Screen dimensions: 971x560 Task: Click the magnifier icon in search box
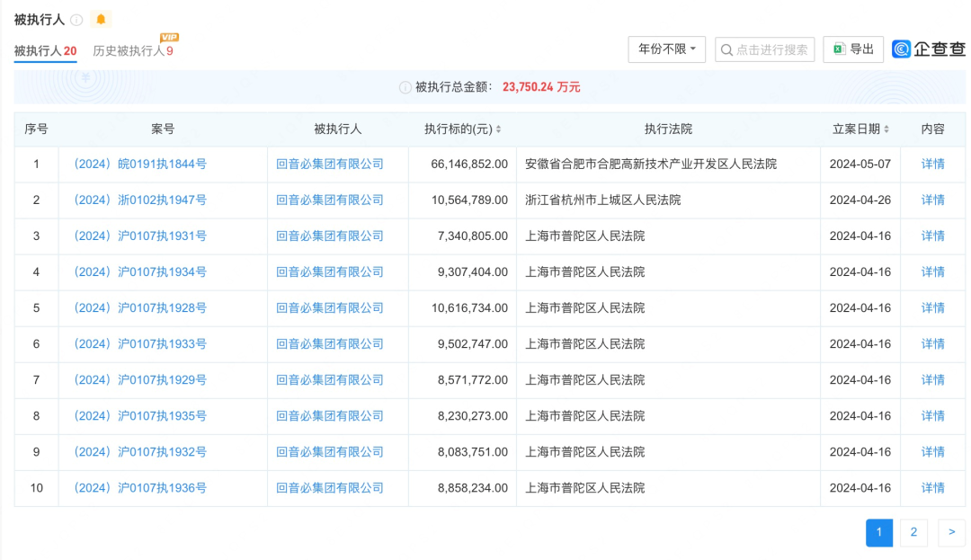726,49
